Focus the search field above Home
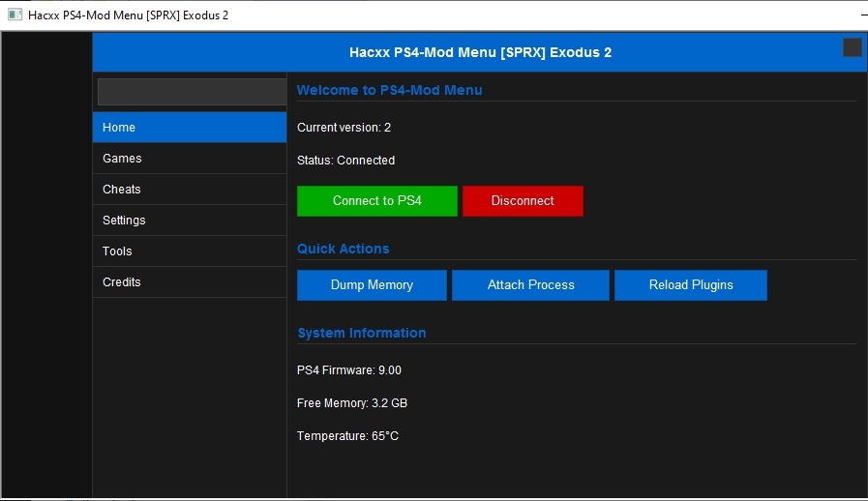Screen dimensions: 868x501 [193, 92]
